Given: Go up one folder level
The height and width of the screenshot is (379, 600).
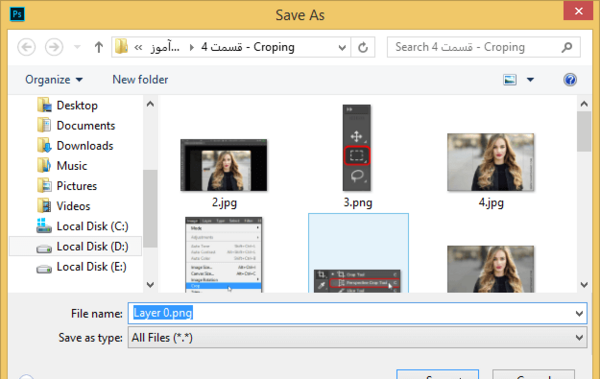Looking at the screenshot, I should pos(99,47).
